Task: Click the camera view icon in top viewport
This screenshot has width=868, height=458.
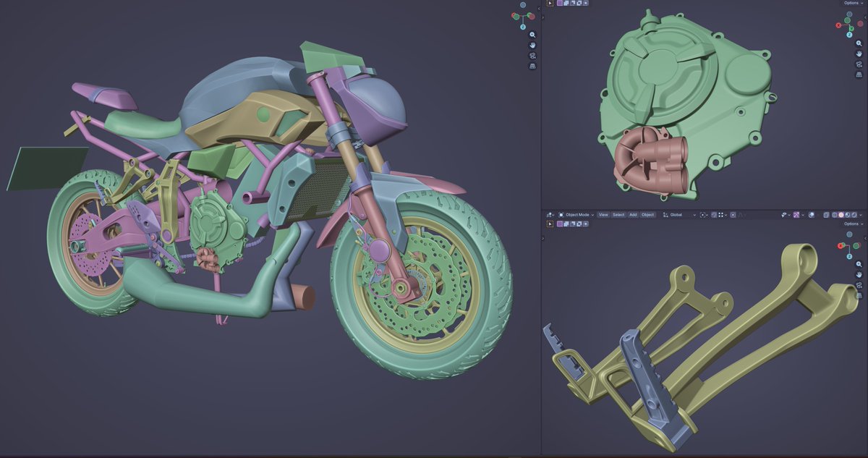Action: [x=532, y=56]
